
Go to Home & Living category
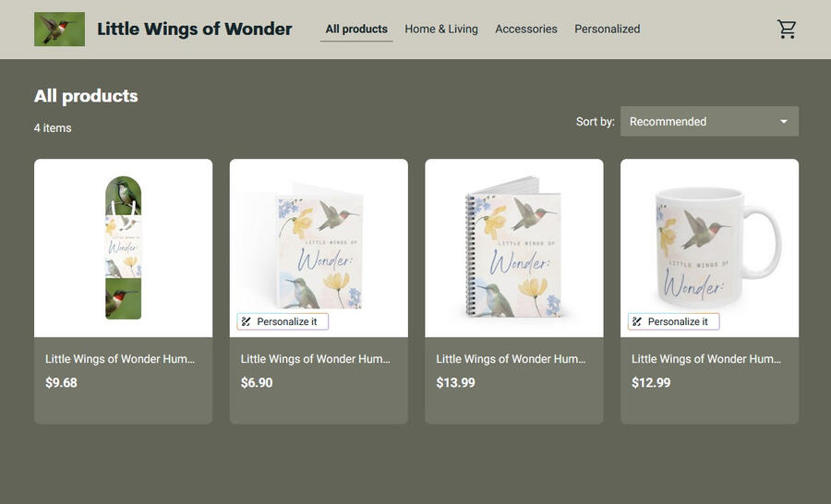point(441,30)
